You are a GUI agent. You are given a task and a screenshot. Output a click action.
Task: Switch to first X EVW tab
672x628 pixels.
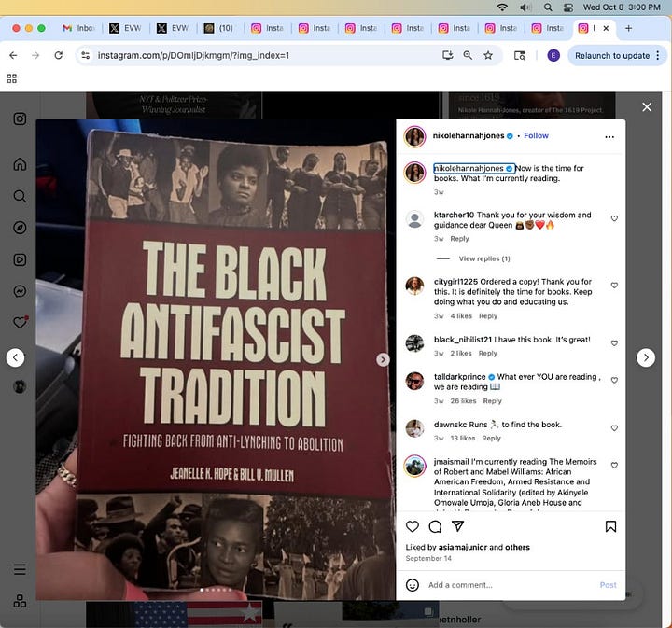pos(125,28)
